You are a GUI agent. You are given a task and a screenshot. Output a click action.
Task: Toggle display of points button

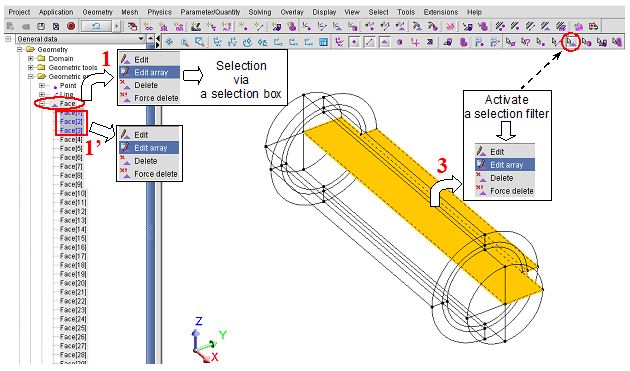pos(354,42)
